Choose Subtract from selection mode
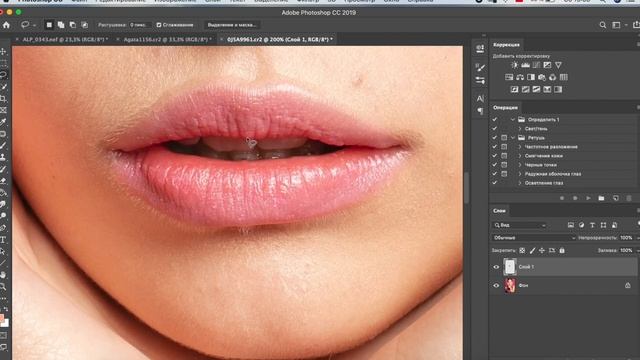The height and width of the screenshot is (360, 640). click(x=73, y=25)
